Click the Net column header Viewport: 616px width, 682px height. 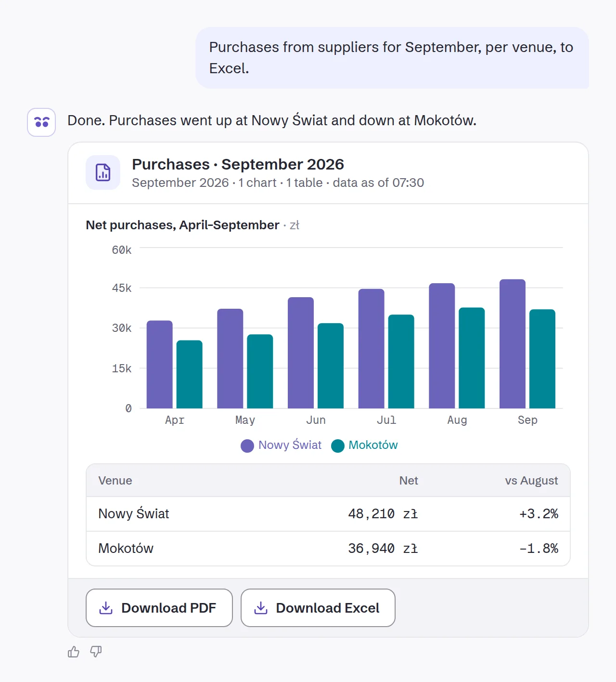pos(409,481)
